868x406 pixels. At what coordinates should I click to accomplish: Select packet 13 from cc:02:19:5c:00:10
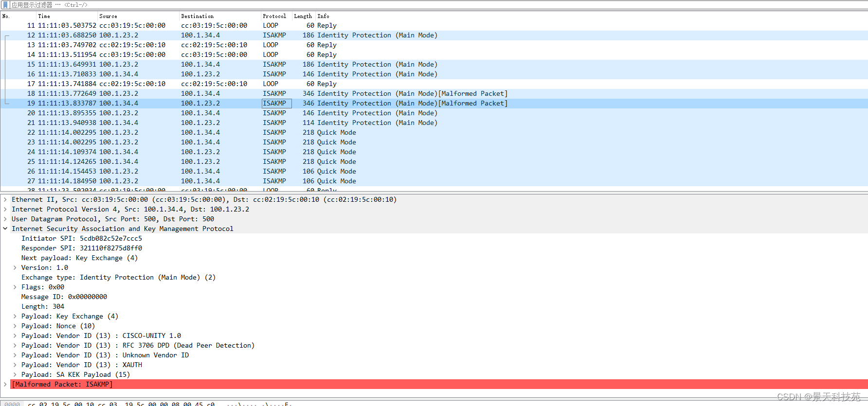coord(434,45)
